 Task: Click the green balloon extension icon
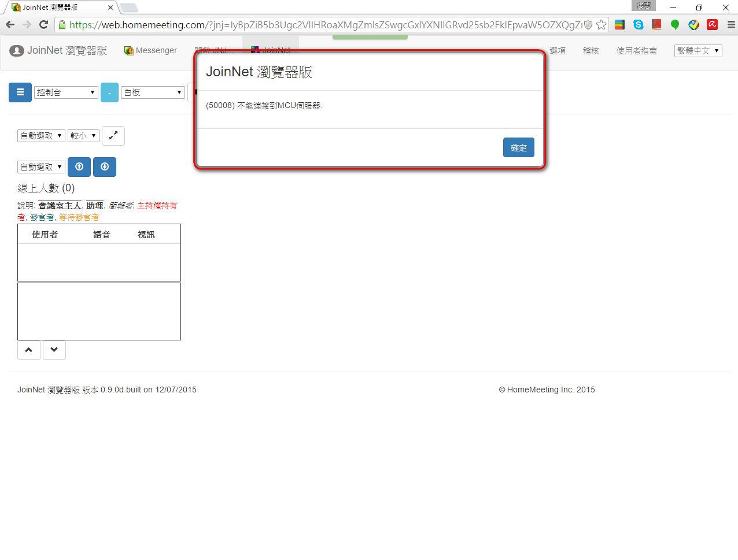675,25
